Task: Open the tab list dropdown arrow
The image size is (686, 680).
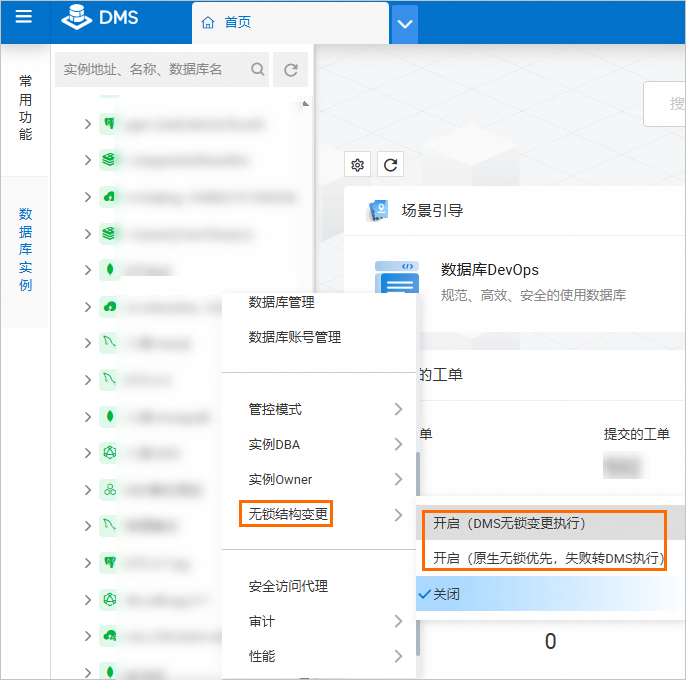Action: pos(405,24)
